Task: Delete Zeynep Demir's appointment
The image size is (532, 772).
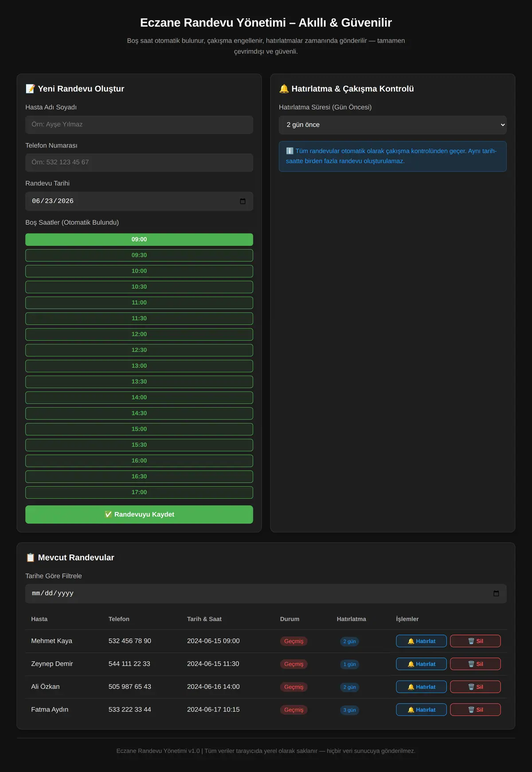Action: (x=475, y=664)
